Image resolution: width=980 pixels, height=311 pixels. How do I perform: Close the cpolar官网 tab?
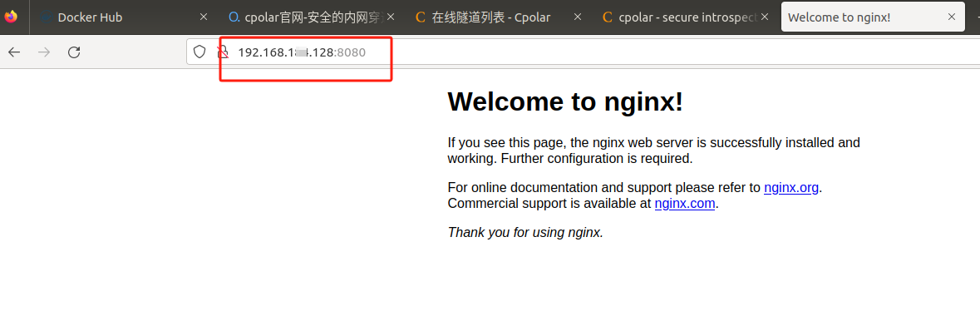(x=390, y=17)
